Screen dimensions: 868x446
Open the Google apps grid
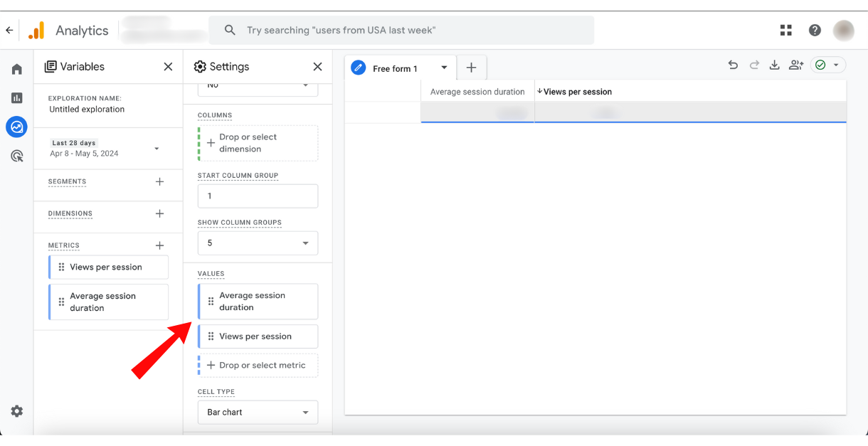tap(785, 30)
